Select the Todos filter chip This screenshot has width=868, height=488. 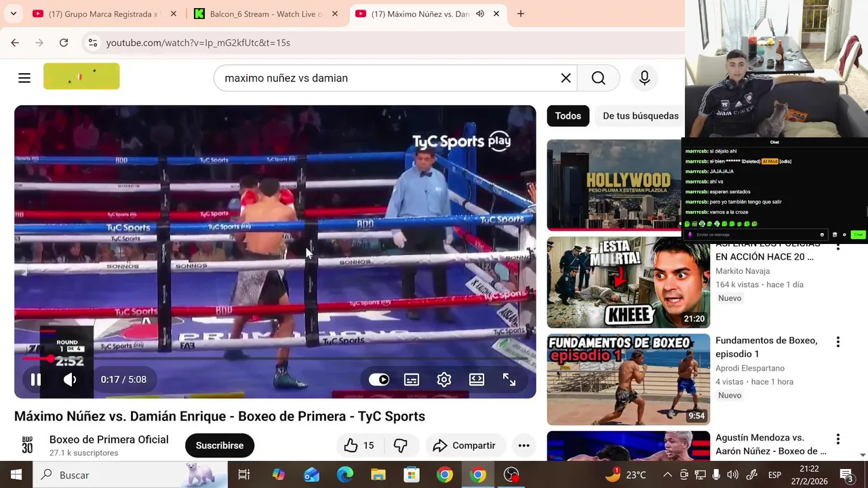(x=568, y=116)
